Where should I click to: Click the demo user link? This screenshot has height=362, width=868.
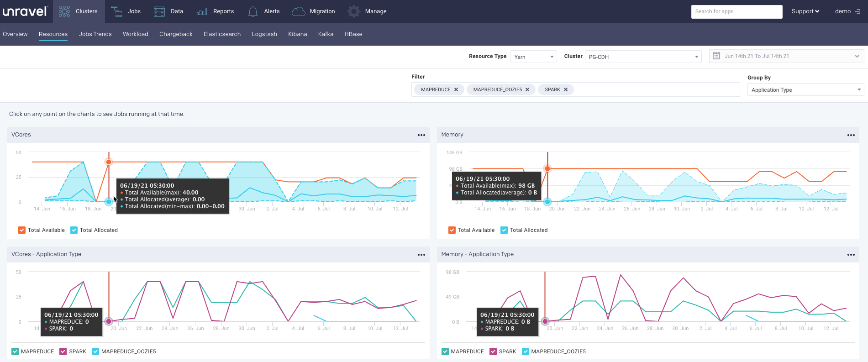[x=843, y=11]
